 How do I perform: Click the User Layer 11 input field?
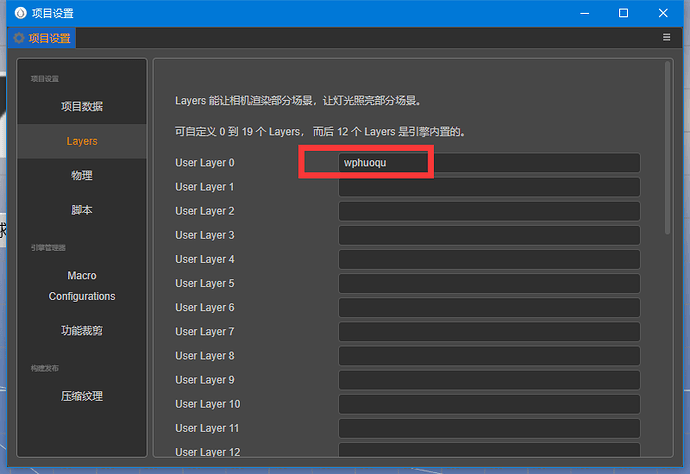(x=489, y=428)
